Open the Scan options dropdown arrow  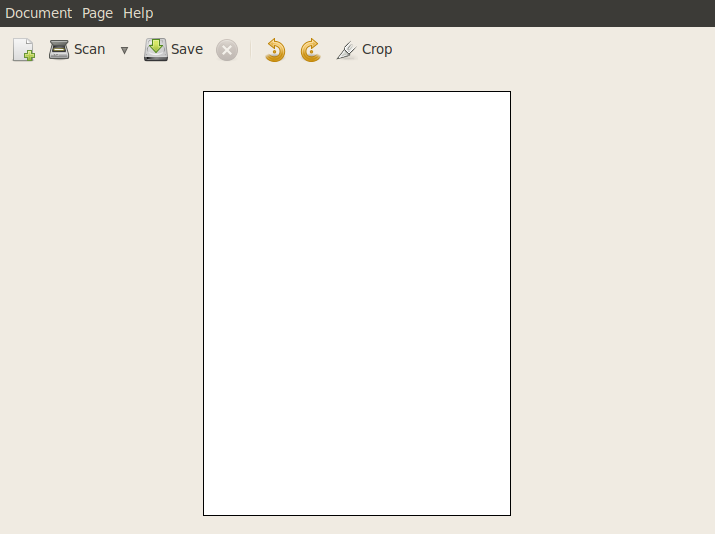pyautogui.click(x=124, y=50)
